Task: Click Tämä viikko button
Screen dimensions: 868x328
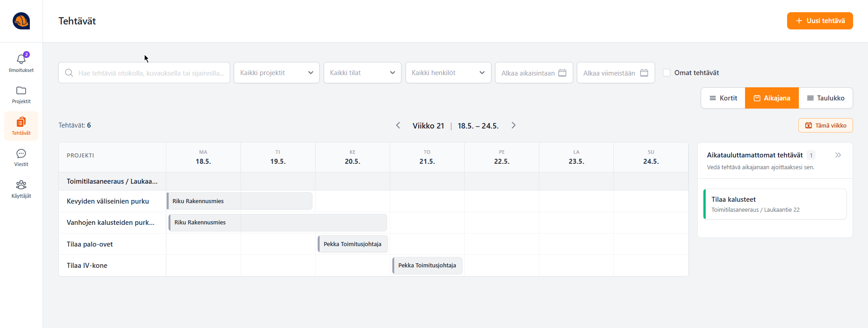Action: tap(826, 125)
